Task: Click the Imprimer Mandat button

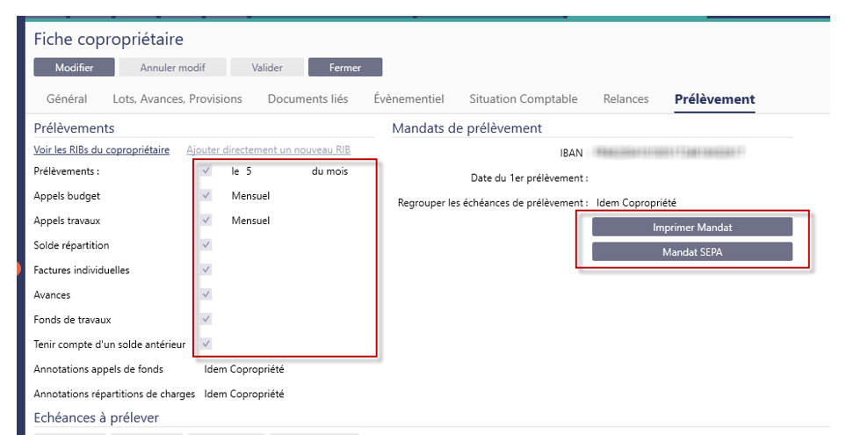Action: pos(691,228)
